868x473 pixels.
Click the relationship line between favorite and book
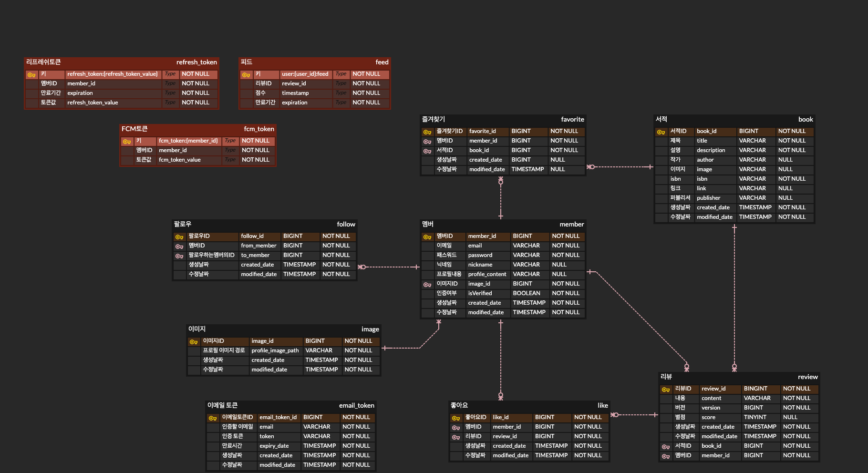coord(620,167)
